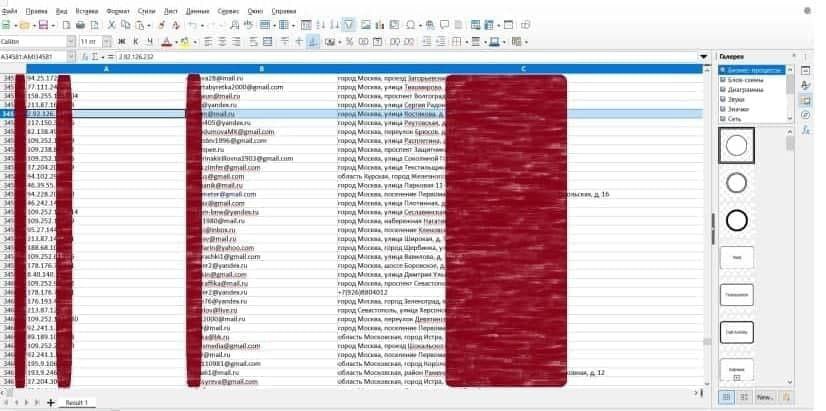Screen dimensions: 826x411
Task: Click the Function Wizard fx icon
Action: pyautogui.click(x=85, y=56)
